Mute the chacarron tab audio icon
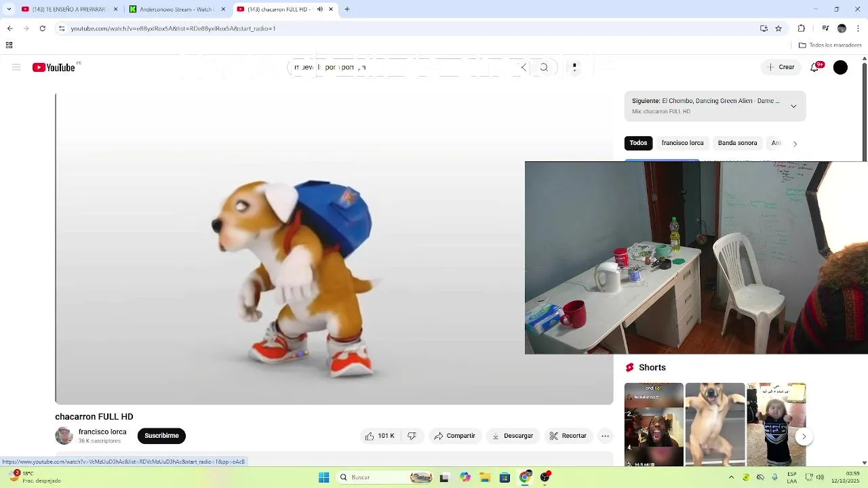 coord(320,9)
